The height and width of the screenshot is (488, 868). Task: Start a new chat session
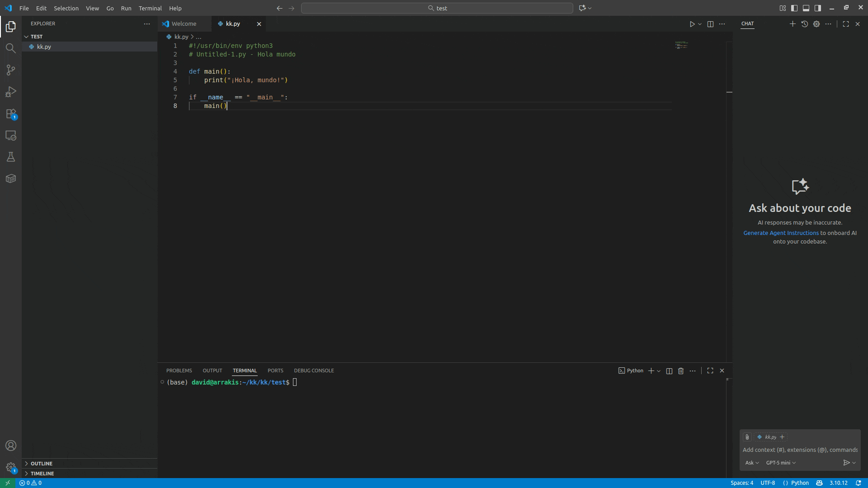tap(793, 23)
